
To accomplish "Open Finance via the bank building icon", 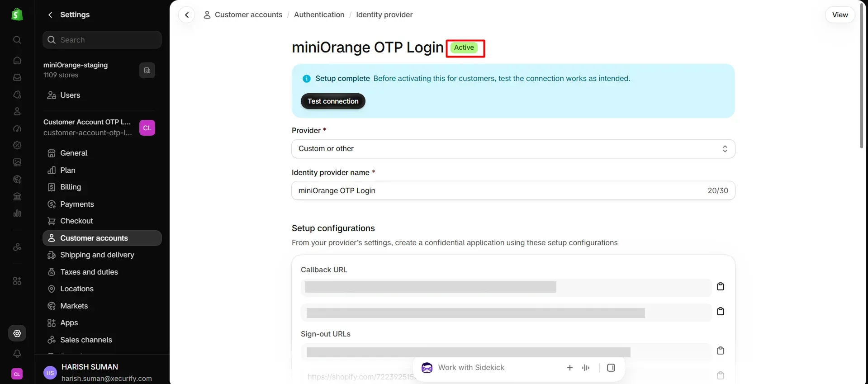I will coord(17,196).
